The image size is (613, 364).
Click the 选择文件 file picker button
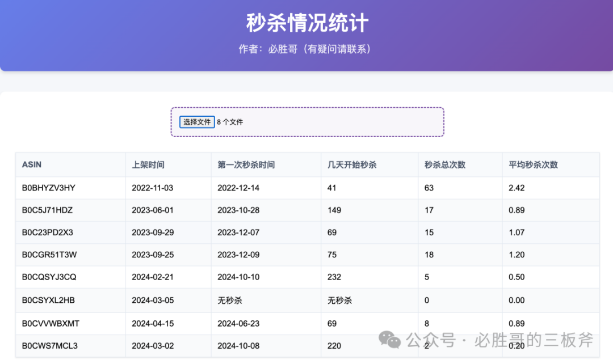[x=196, y=122]
